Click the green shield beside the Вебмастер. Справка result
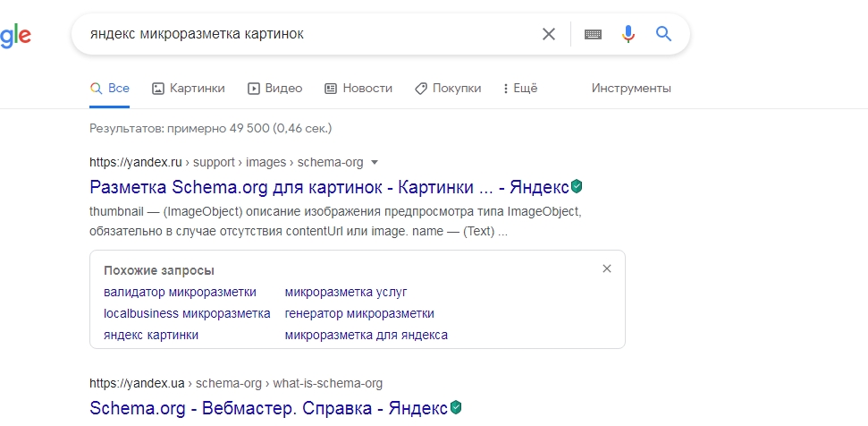The width and height of the screenshot is (868, 426). pos(455,408)
